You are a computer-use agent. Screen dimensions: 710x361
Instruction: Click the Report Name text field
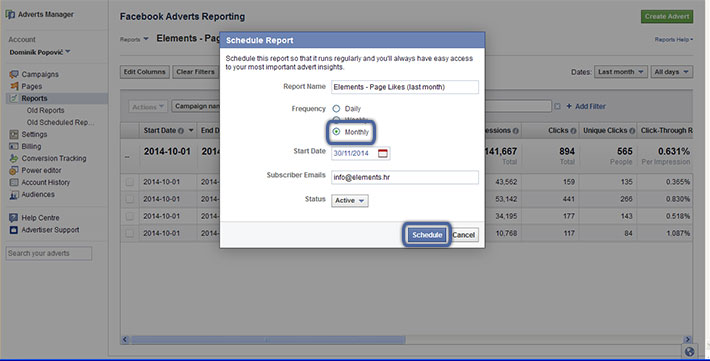pyautogui.click(x=405, y=87)
